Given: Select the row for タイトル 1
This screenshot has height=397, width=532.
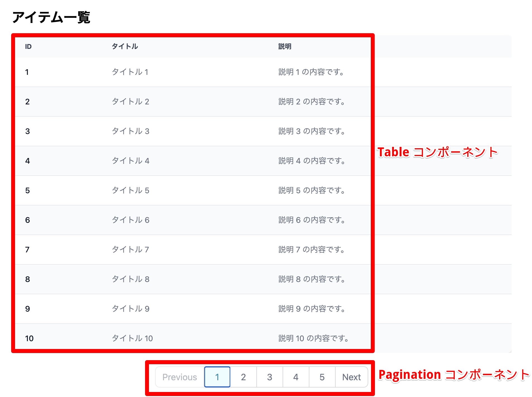Looking at the screenshot, I should click(x=130, y=72).
